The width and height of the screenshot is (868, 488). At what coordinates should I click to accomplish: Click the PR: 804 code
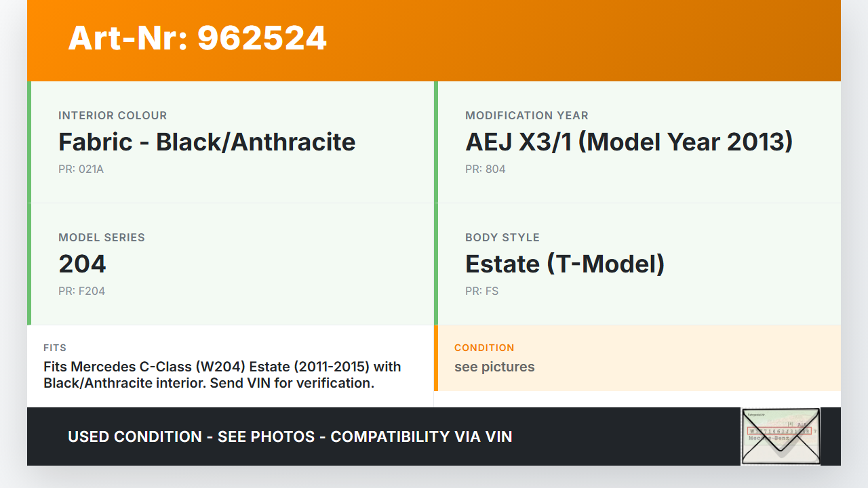[485, 169]
